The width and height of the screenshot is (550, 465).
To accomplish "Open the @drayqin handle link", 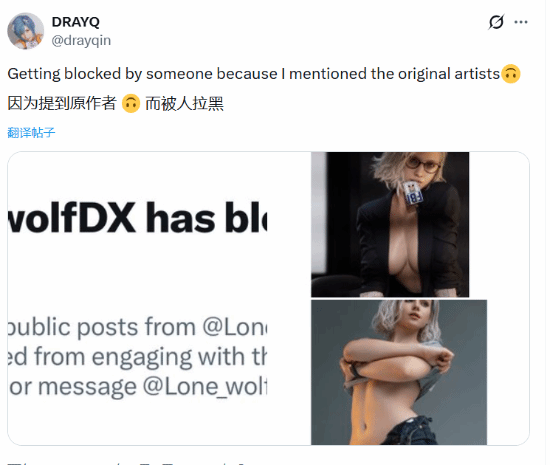I will tap(81, 40).
